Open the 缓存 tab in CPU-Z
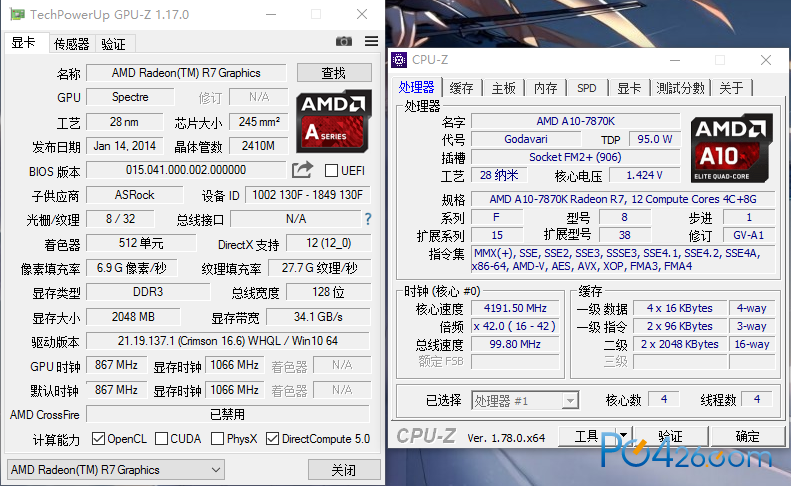Image resolution: width=791 pixels, height=486 pixels. (x=462, y=88)
